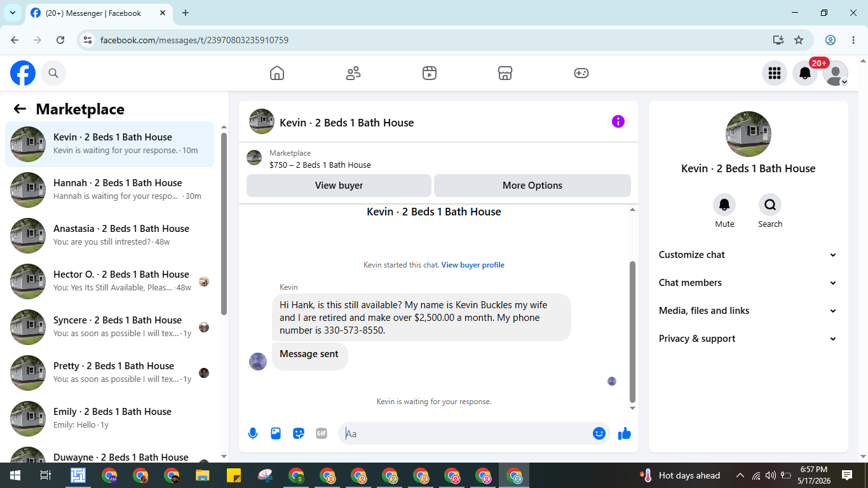Open the emoji picker smiley
868x488 pixels.
point(599,433)
